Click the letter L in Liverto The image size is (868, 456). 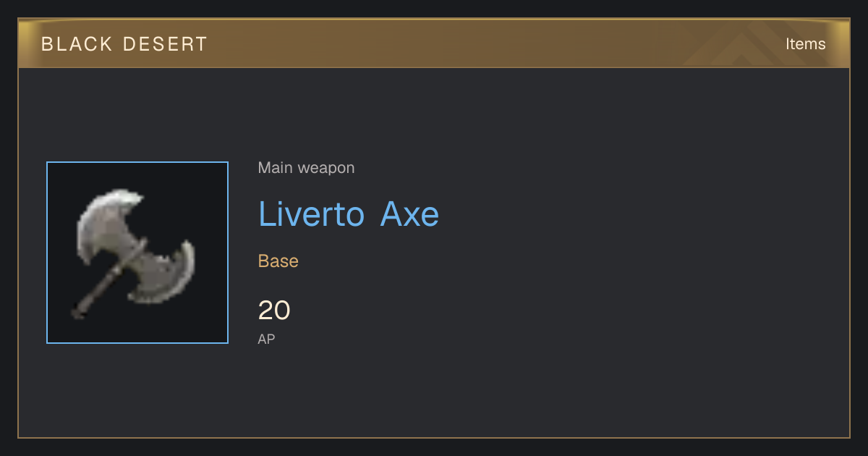coord(266,214)
